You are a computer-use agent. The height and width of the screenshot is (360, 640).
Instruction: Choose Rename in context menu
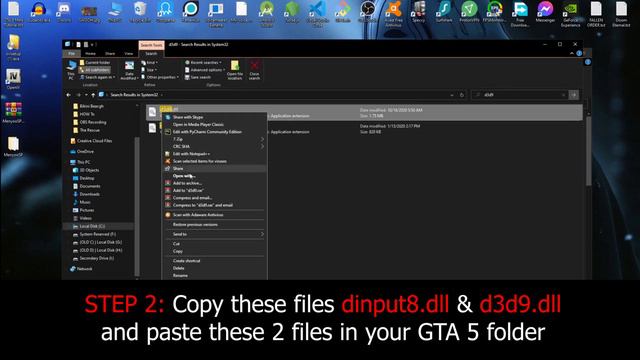click(x=215, y=276)
